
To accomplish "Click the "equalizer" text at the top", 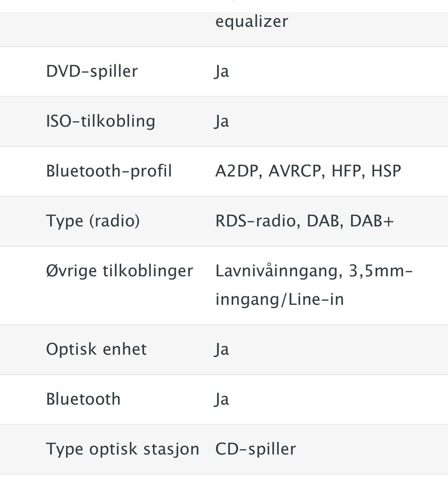I will tap(252, 21).
